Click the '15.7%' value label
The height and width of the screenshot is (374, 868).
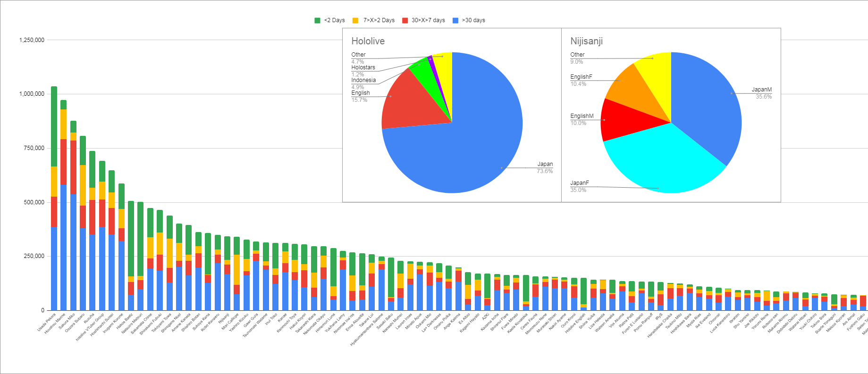click(x=359, y=100)
